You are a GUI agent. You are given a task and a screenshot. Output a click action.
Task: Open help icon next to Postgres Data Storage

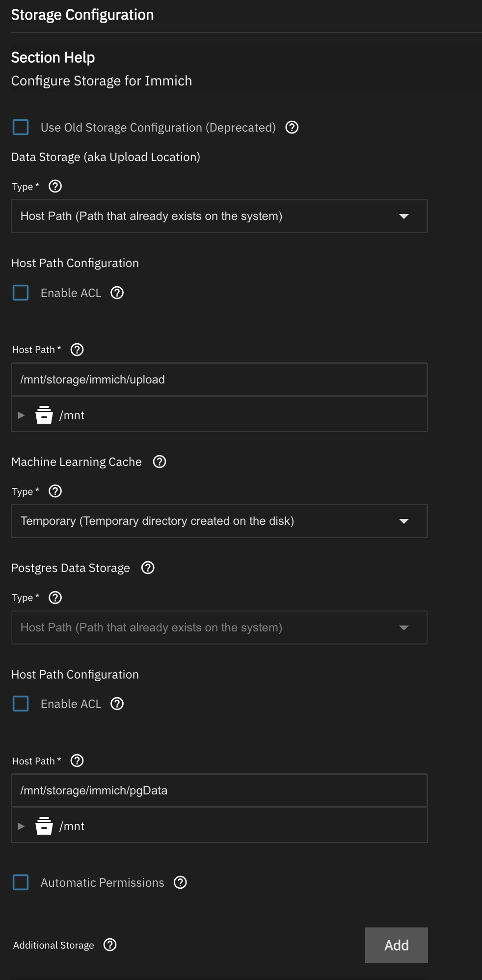[x=148, y=568]
